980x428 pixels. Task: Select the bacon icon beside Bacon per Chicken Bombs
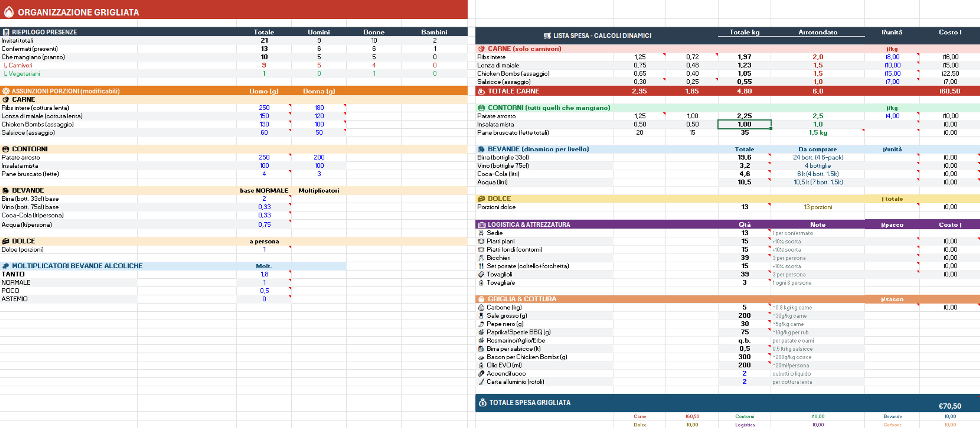[481, 357]
